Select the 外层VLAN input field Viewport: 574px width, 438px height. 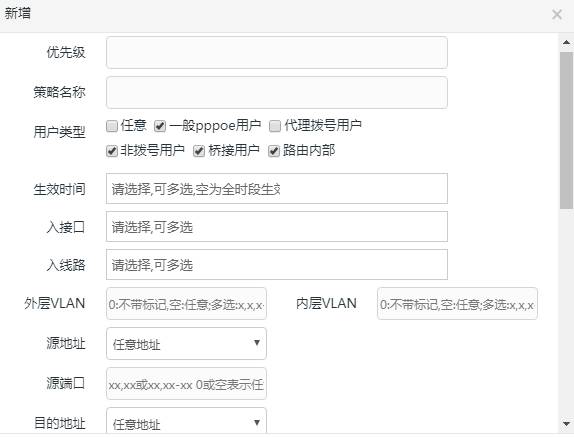coord(186,304)
